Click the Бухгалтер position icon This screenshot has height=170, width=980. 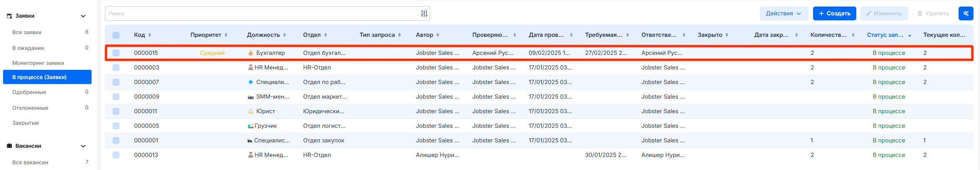pyautogui.click(x=250, y=53)
